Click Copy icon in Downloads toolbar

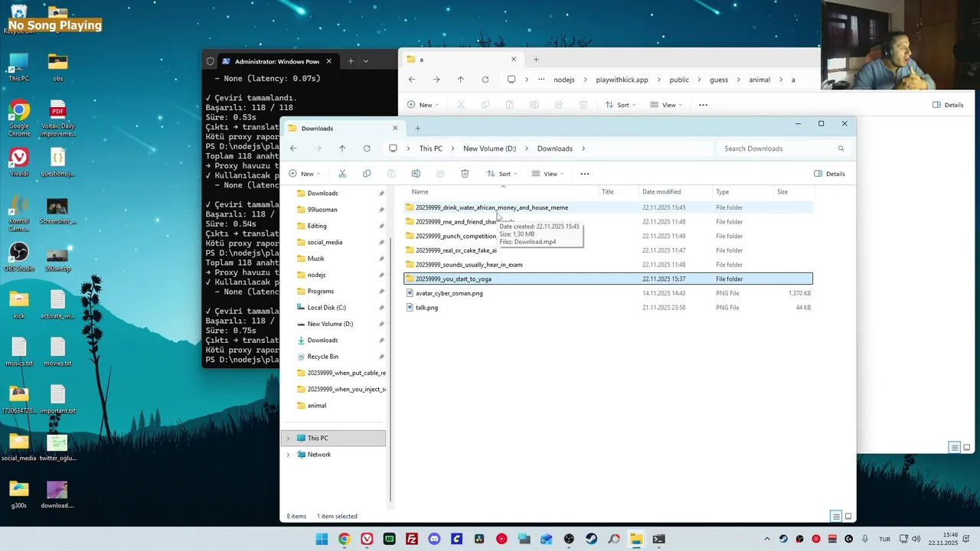367,174
